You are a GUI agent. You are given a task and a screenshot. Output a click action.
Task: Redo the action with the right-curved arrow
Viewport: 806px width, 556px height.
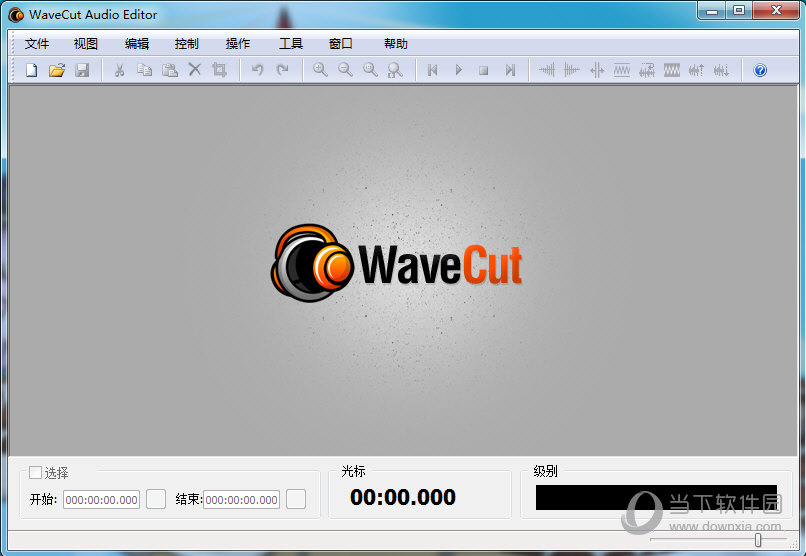[282, 69]
